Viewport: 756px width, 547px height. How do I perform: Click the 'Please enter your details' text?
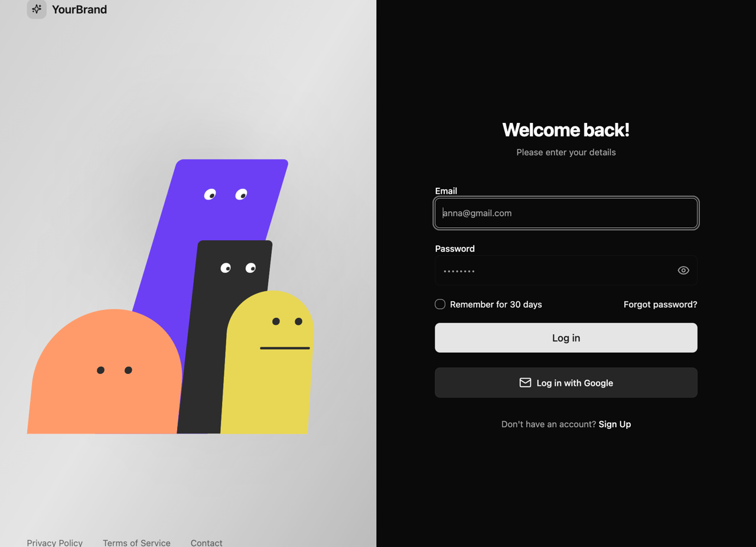(x=566, y=152)
